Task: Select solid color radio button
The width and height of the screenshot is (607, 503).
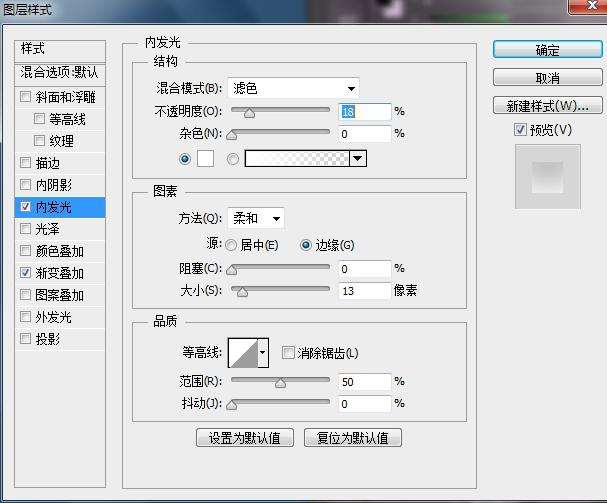Action: pyautogui.click(x=185, y=159)
